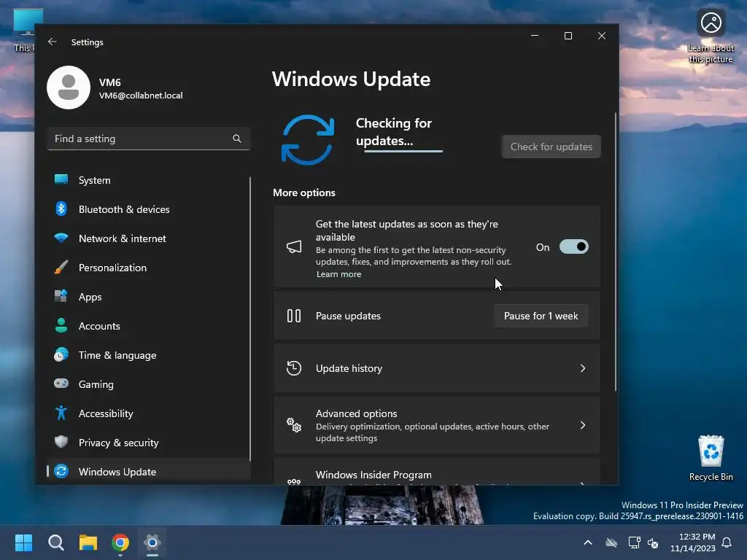The image size is (747, 560).
Task: Click the Advanced options gears icon
Action: pyautogui.click(x=294, y=425)
